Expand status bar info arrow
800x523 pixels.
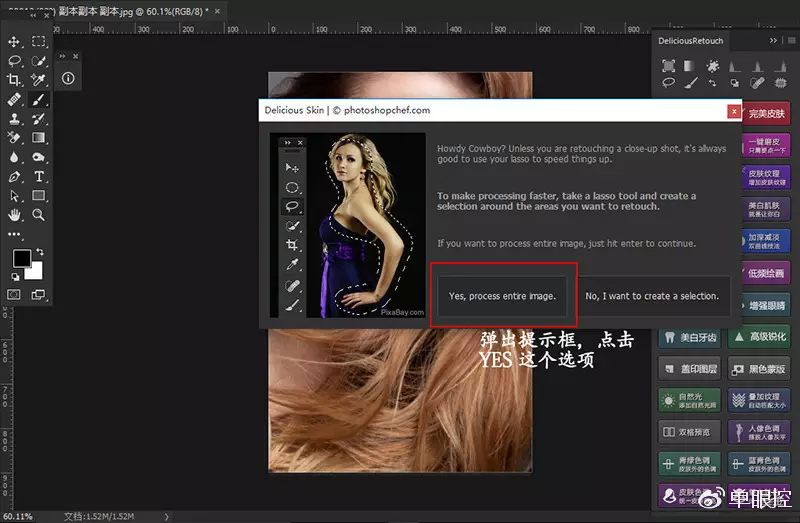tap(166, 516)
